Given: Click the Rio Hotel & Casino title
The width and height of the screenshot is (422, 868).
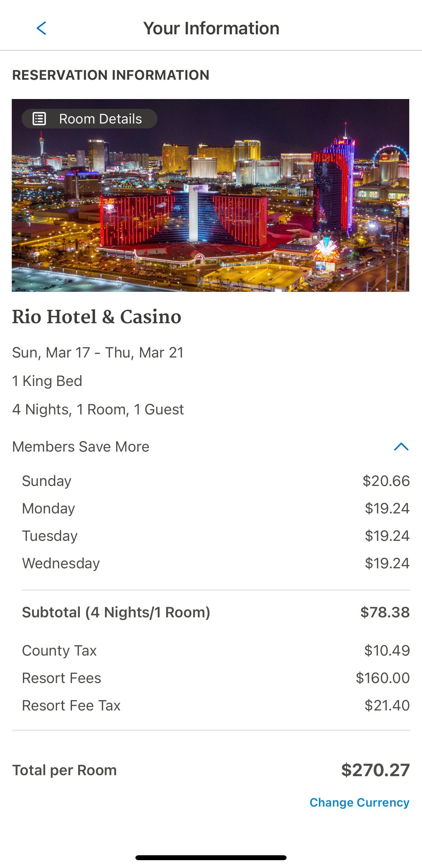Looking at the screenshot, I should [x=97, y=317].
